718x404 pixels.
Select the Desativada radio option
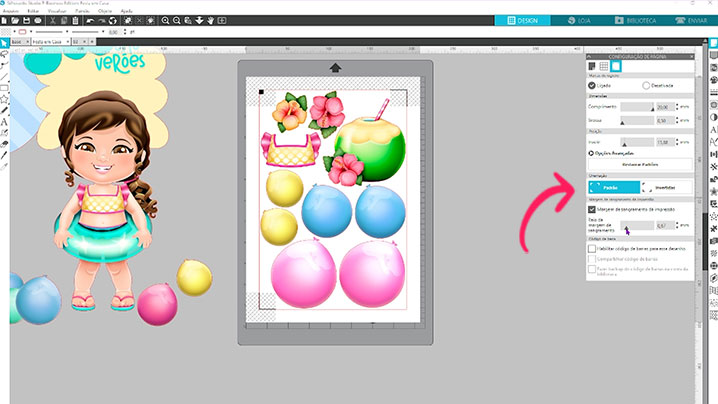[x=647, y=86]
